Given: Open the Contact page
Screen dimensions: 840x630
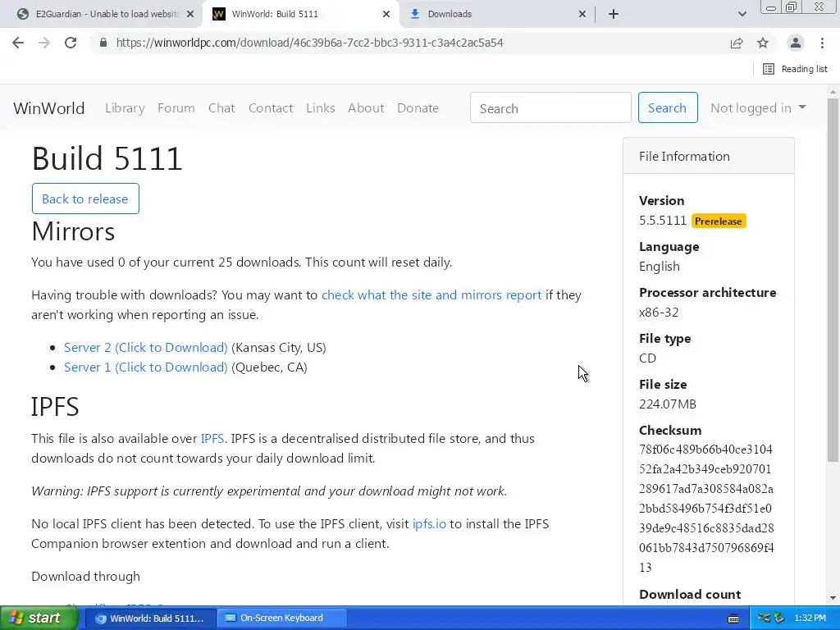Looking at the screenshot, I should (271, 108).
